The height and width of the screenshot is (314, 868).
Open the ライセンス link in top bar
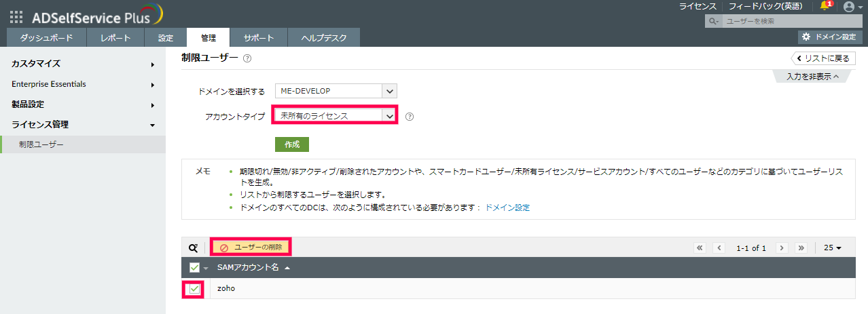[x=698, y=6]
